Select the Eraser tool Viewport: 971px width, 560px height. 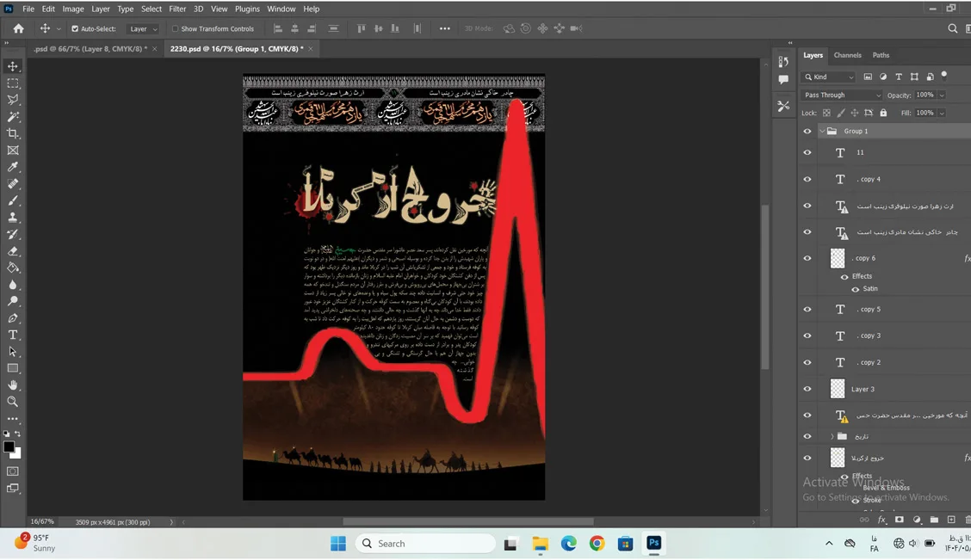12,251
